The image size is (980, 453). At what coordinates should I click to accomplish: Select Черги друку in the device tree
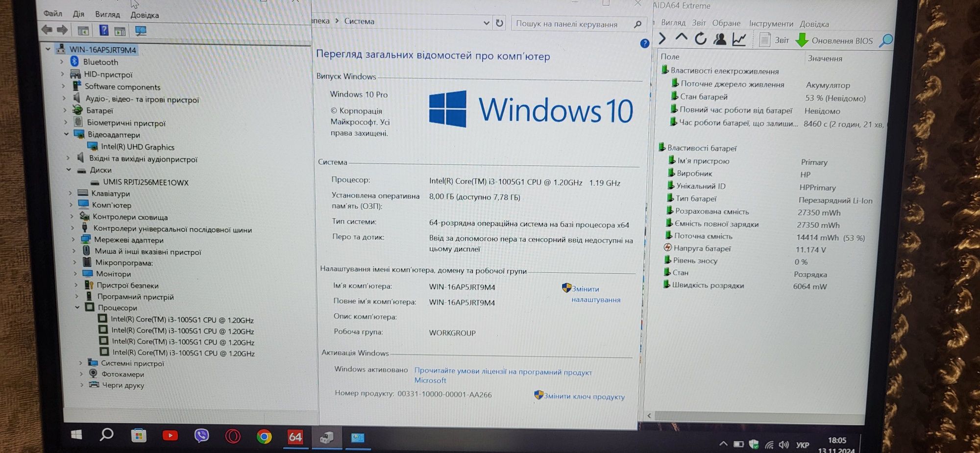coord(123,385)
